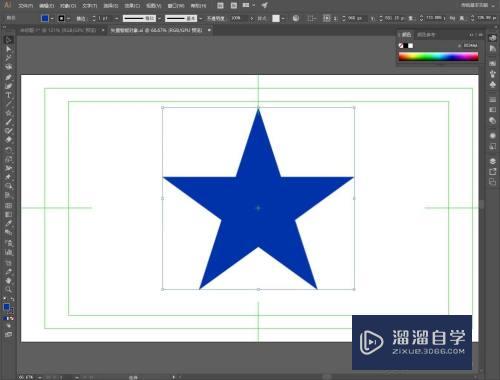500x380 pixels.
Task: Close the active document tab
Action: 209,30
